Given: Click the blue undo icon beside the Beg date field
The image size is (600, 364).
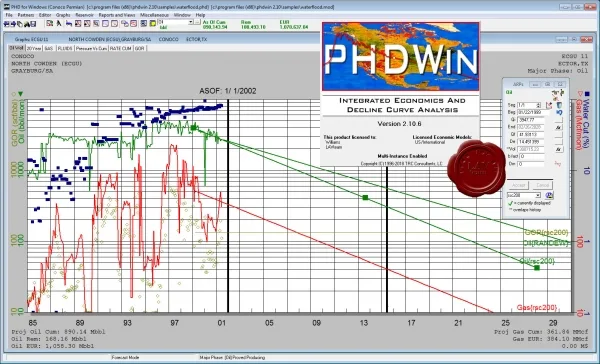Looking at the screenshot, I should pyautogui.click(x=559, y=113).
